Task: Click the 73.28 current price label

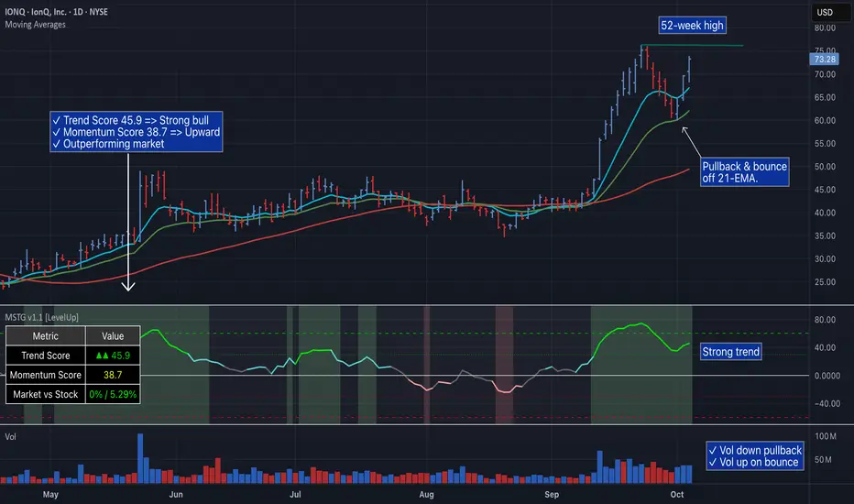Action: pyautogui.click(x=824, y=60)
